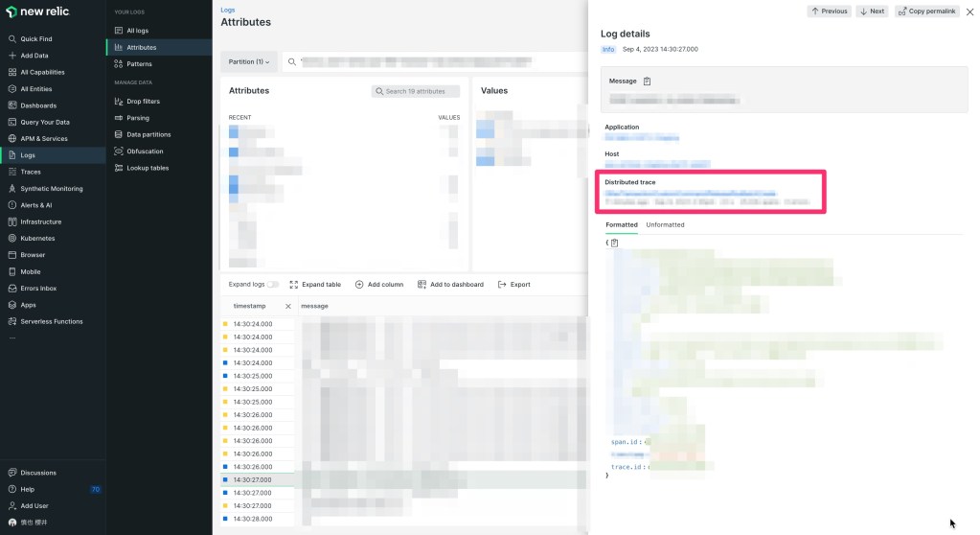Open the Lookup tables icon
Viewport: 980px width, 535px height.
click(x=119, y=168)
